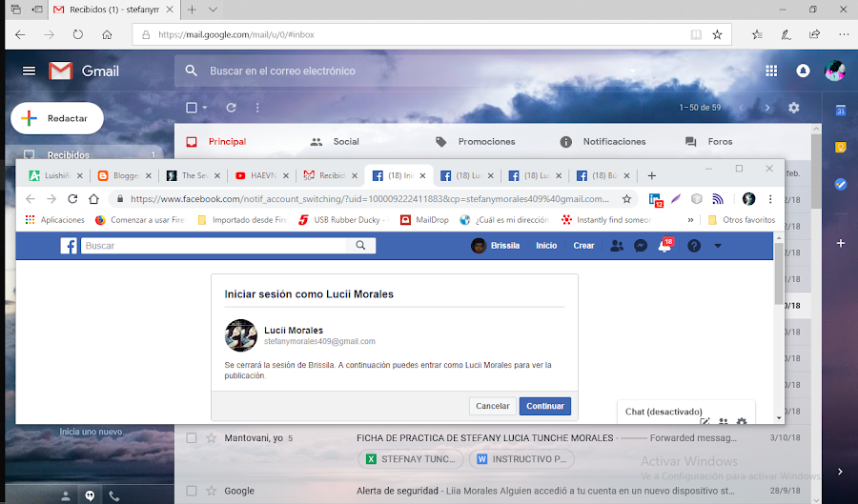Viewport: 858px width, 504px height.
Task: Click the Facebook search magnifier button
Action: [360, 246]
